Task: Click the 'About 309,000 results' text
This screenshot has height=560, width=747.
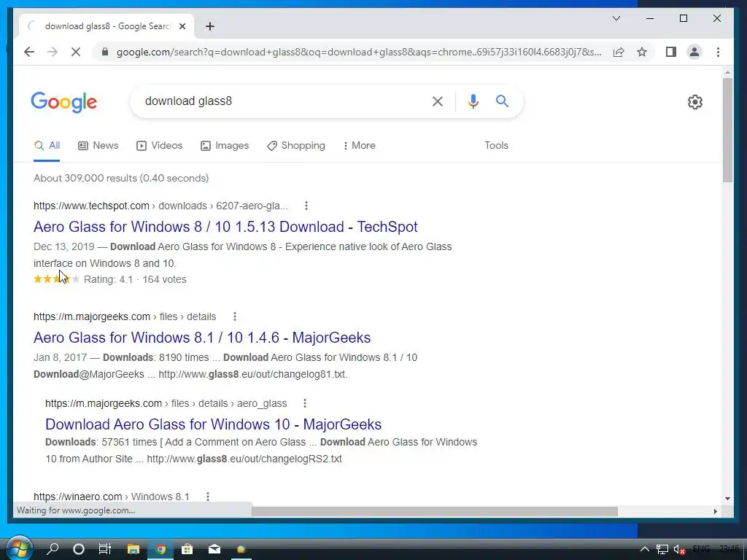Action: 121,178
